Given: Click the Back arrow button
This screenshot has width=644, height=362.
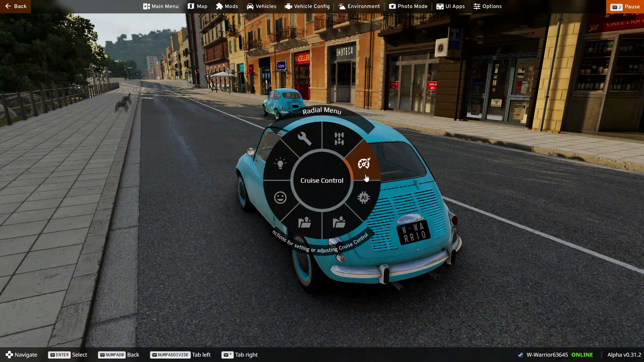Looking at the screenshot, I should click(15, 6).
